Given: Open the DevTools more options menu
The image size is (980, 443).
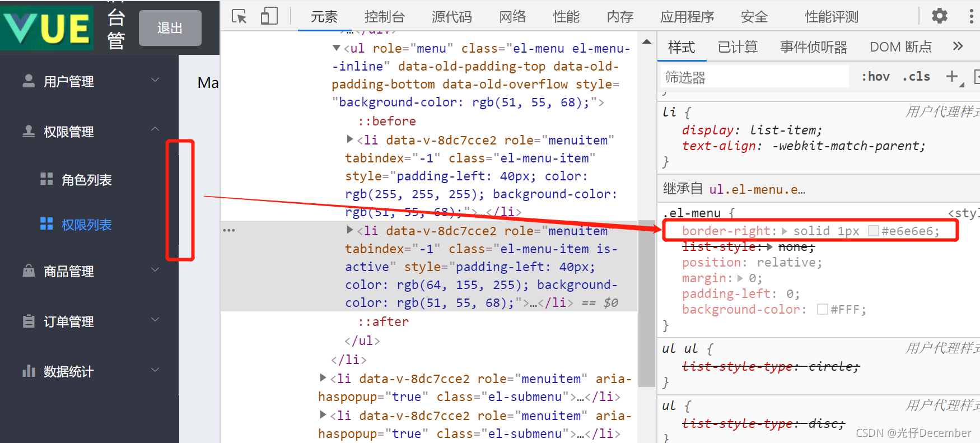Looking at the screenshot, I should click(971, 16).
